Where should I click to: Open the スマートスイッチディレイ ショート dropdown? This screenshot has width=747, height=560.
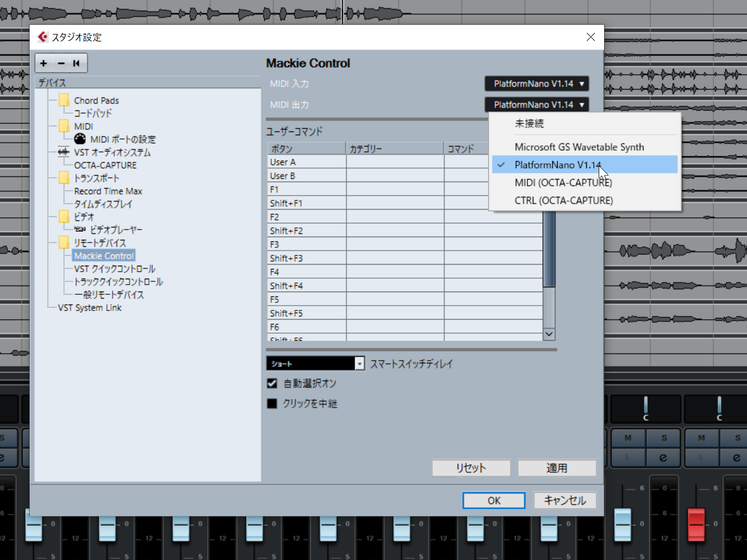coord(316,364)
